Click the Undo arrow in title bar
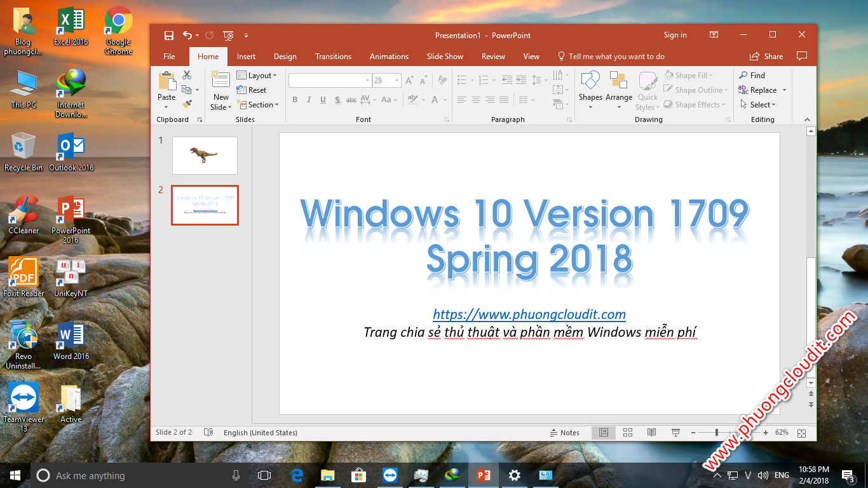Viewport: 868px width, 488px height. [x=187, y=36]
